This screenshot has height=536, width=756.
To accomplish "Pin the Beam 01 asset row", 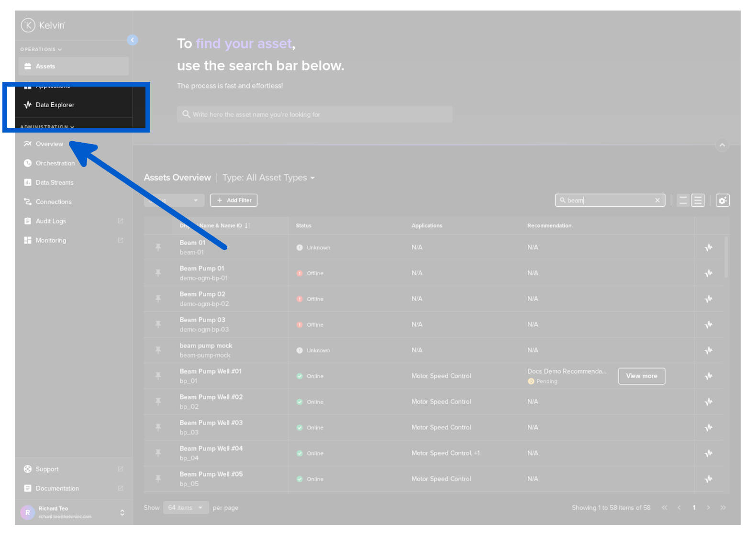I will pyautogui.click(x=158, y=247).
